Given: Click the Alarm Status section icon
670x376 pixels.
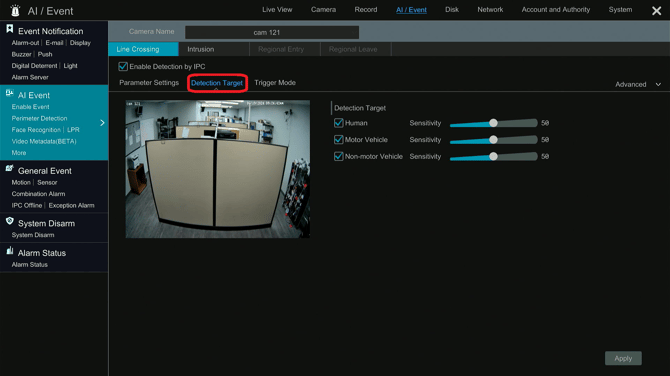Looking at the screenshot, I should point(9,251).
